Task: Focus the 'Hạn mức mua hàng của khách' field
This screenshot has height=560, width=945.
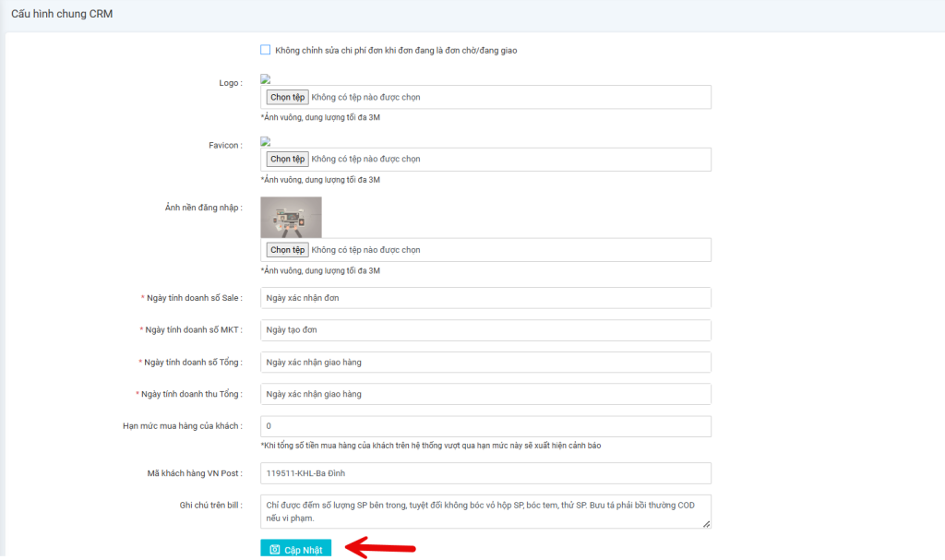Action: pyautogui.click(x=485, y=426)
